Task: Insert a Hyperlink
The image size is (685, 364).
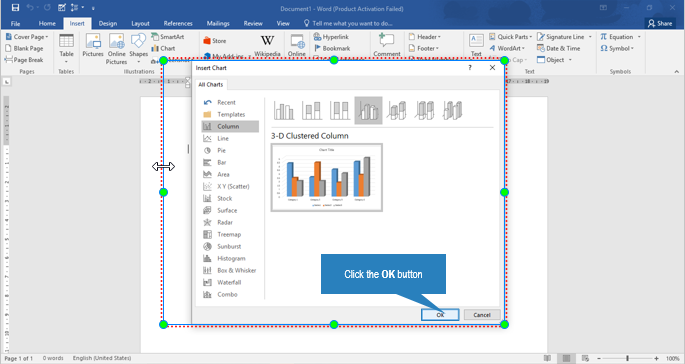Action: click(331, 37)
